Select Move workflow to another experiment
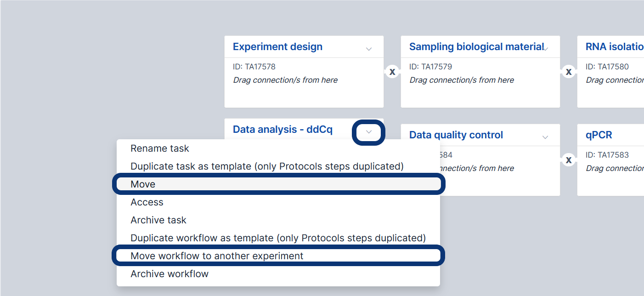The height and width of the screenshot is (296, 644). tap(217, 256)
